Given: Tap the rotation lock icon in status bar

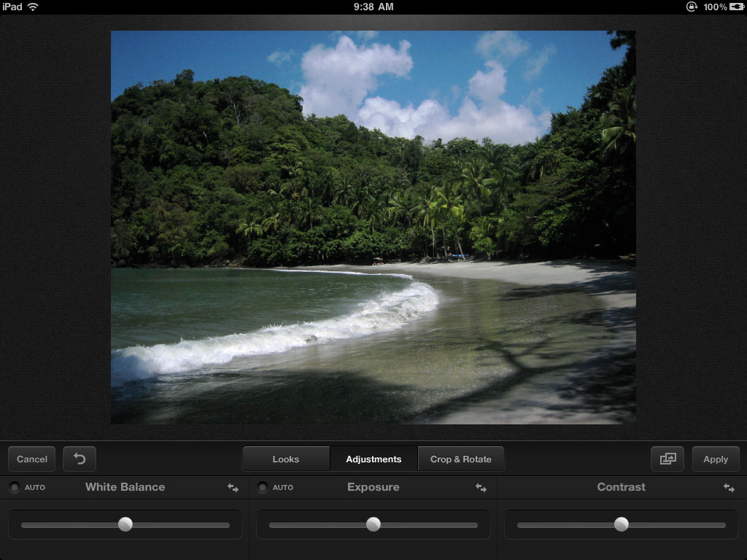Looking at the screenshot, I should (692, 7).
